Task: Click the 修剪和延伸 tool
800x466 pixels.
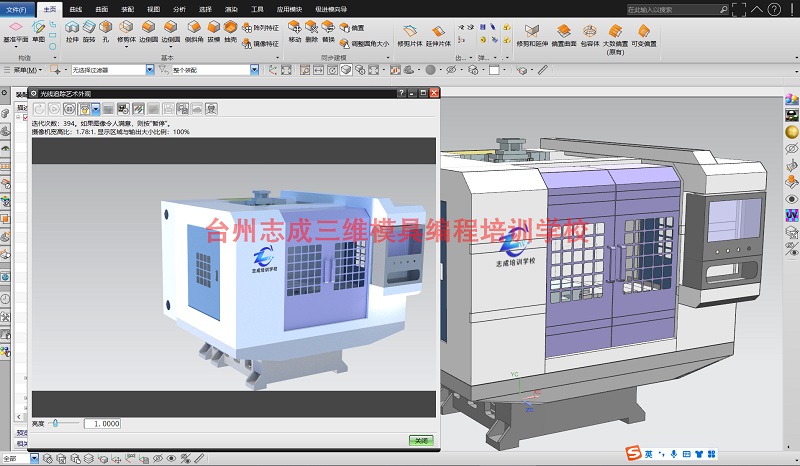Action: point(532,36)
